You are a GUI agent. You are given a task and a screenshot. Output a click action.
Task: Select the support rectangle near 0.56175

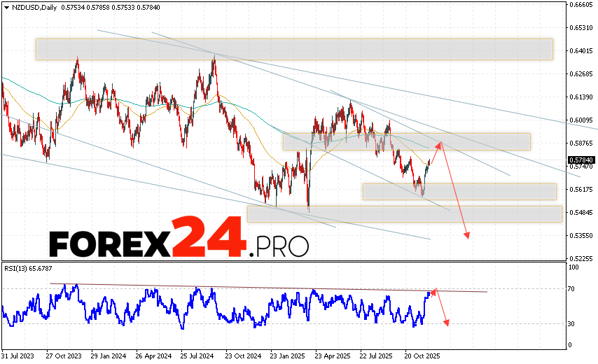coord(459,191)
